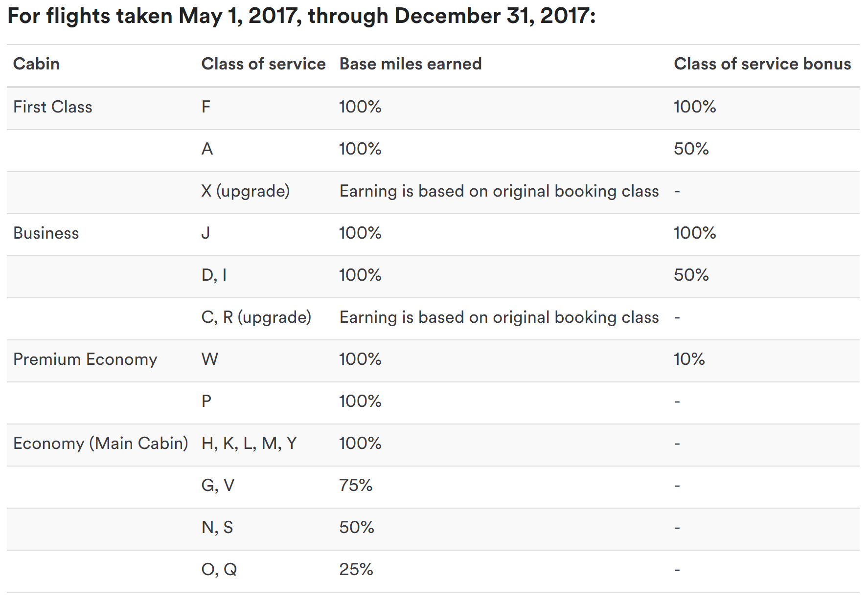This screenshot has height=602, width=868.
Task: Click the W class of service cell
Action: pyautogui.click(x=210, y=359)
